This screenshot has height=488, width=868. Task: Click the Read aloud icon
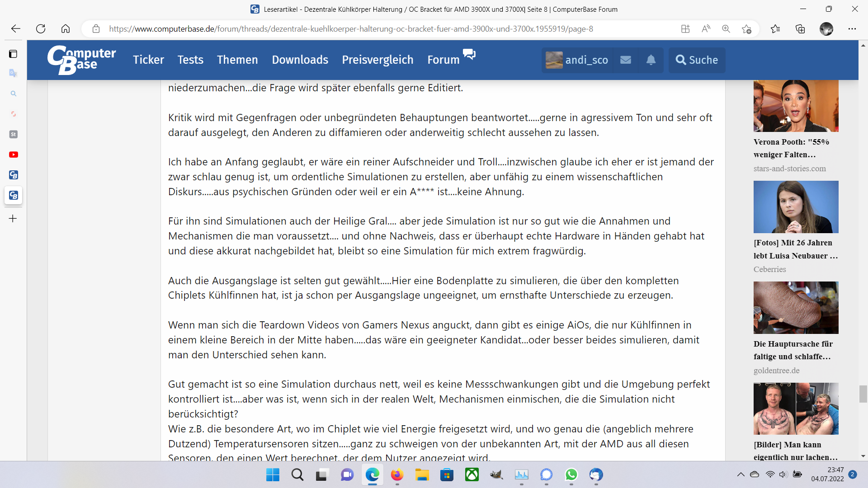point(706,29)
